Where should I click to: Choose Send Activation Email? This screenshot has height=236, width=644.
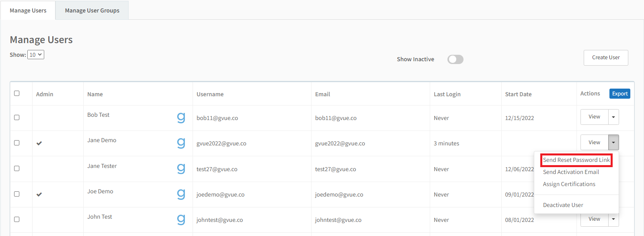pyautogui.click(x=571, y=172)
